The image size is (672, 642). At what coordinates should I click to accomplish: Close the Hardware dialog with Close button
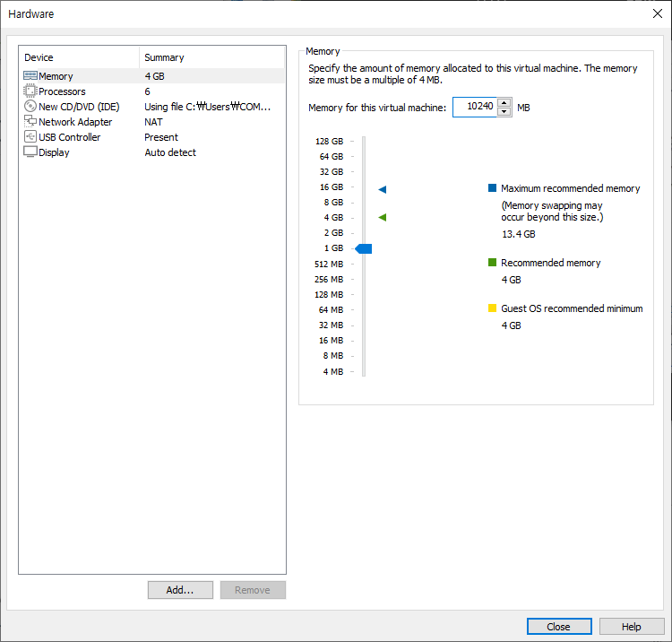pyautogui.click(x=559, y=627)
